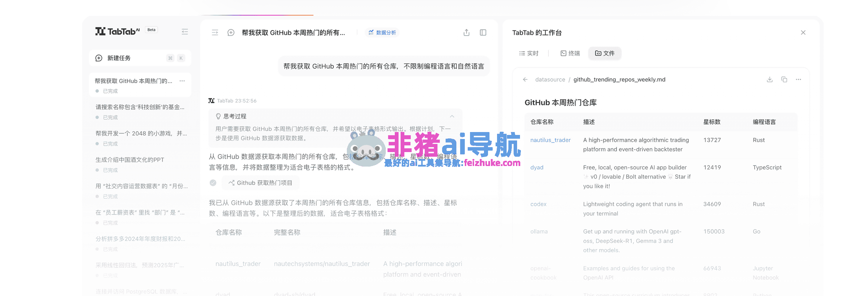Open the ollama repository link

pyautogui.click(x=539, y=232)
